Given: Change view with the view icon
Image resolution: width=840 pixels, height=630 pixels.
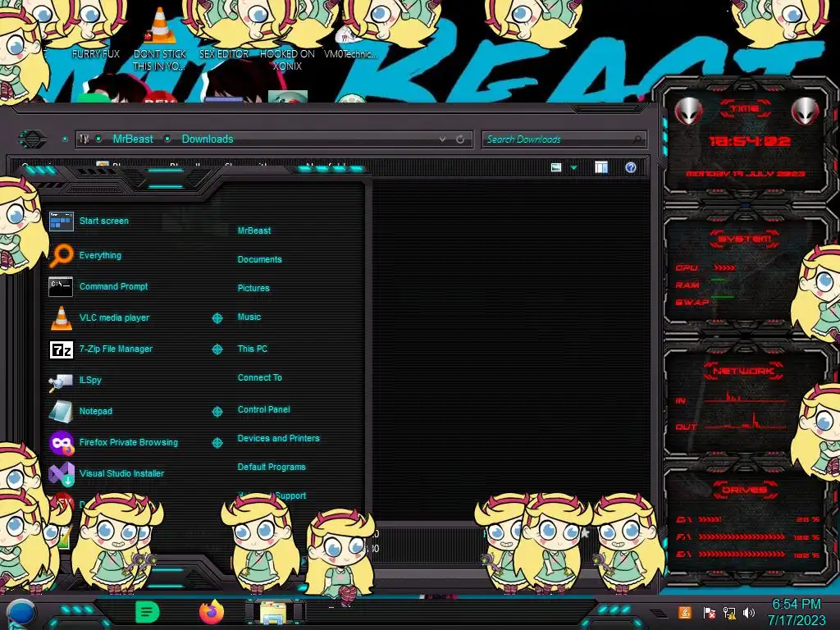Looking at the screenshot, I should click(x=556, y=167).
